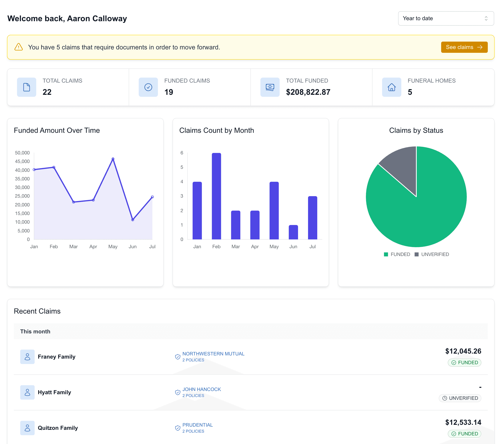Click the Feb bar in Claims Count chart
The width and height of the screenshot is (504, 444).
(x=216, y=196)
